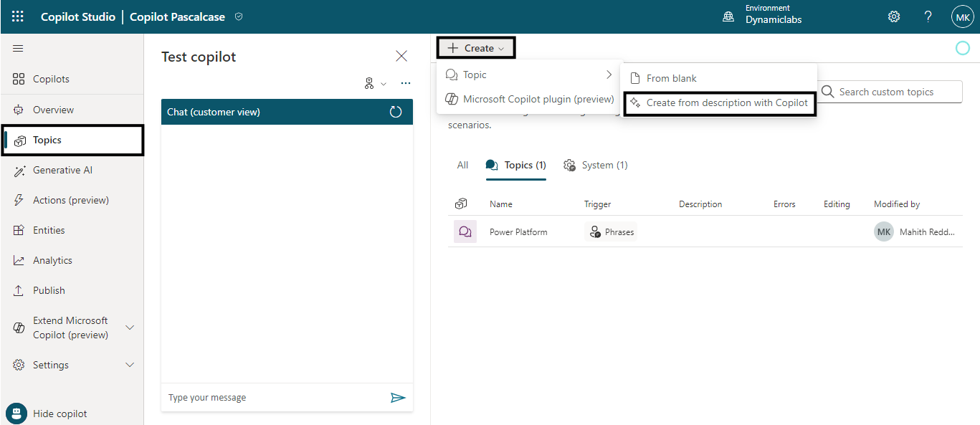Expand Extend Microsoft Copilot section
The width and height of the screenshot is (980, 425).
pyautogui.click(x=130, y=328)
